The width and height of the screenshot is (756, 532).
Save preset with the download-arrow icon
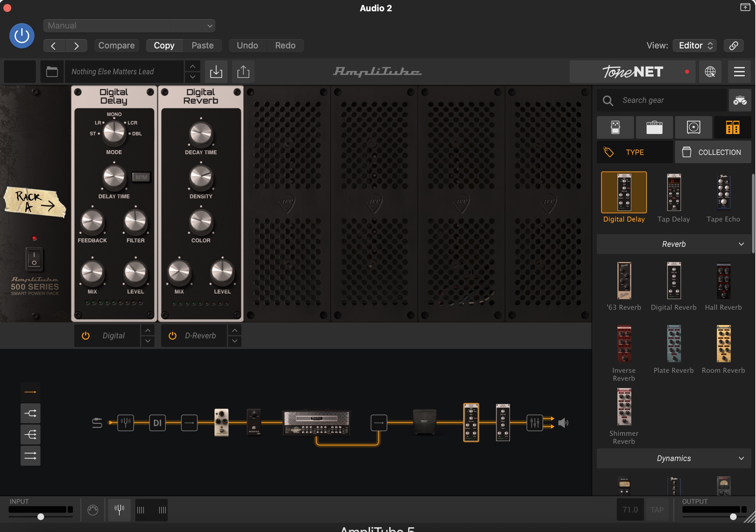pyautogui.click(x=216, y=72)
